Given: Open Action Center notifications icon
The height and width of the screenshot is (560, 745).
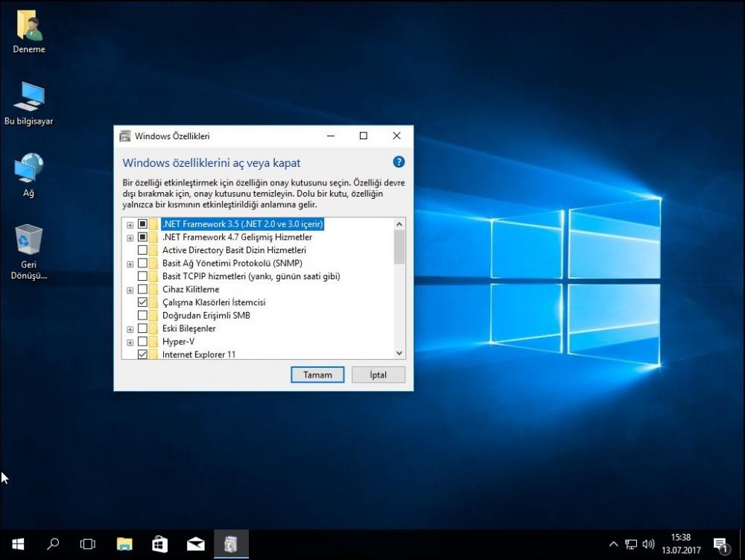Looking at the screenshot, I should click(x=721, y=545).
